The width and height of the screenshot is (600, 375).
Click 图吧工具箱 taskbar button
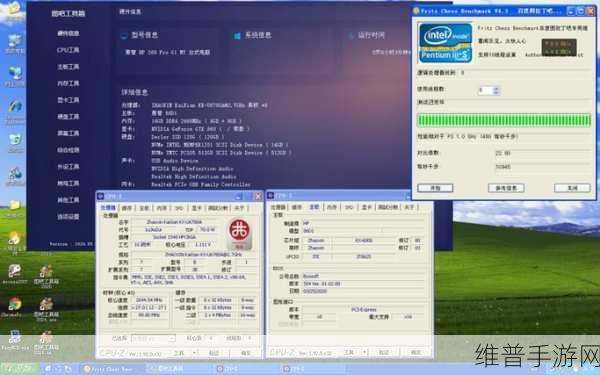click(178, 369)
